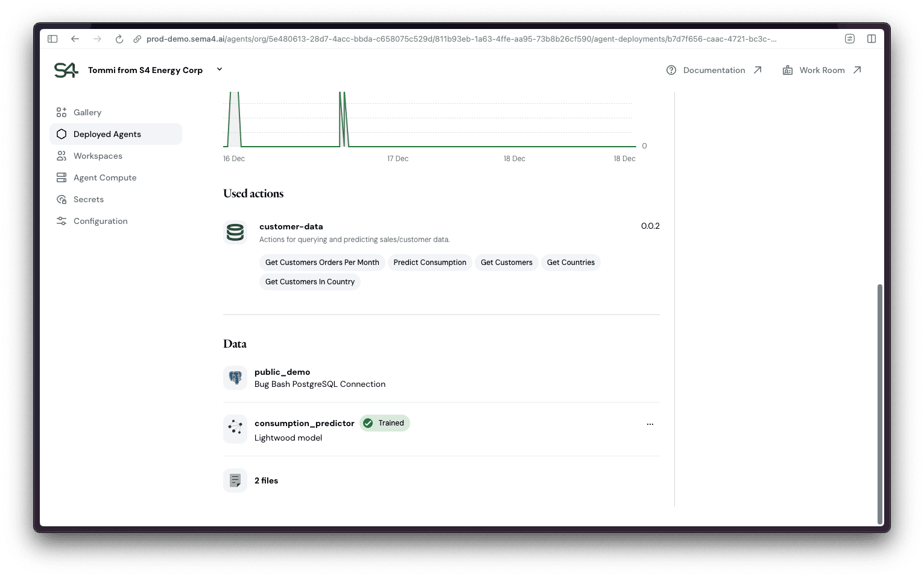The height and width of the screenshot is (577, 924).
Task: Click the Get Customers In Country chip
Action: (310, 282)
